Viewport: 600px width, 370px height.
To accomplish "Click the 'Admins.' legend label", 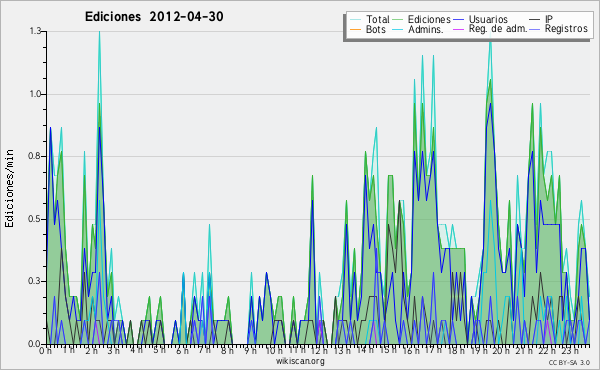I will (426, 29).
